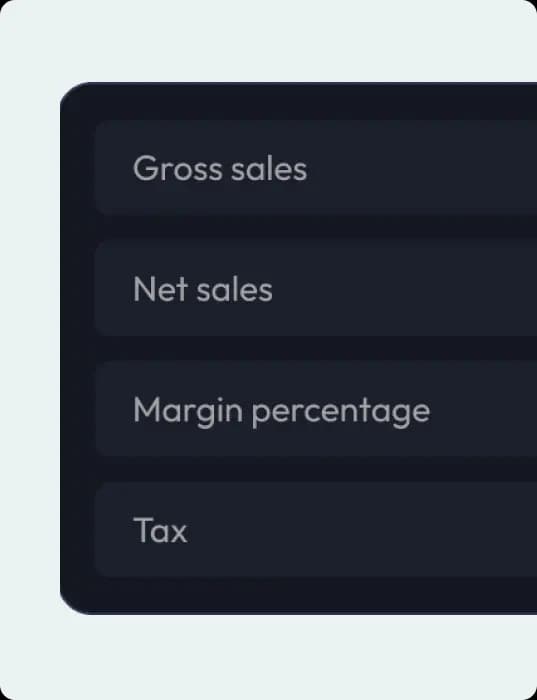Activate the second card labeled Net sales
This screenshot has width=537, height=700.
coord(316,288)
